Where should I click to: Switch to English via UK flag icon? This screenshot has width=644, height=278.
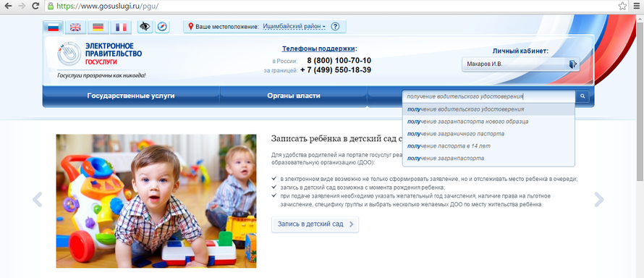(x=75, y=27)
